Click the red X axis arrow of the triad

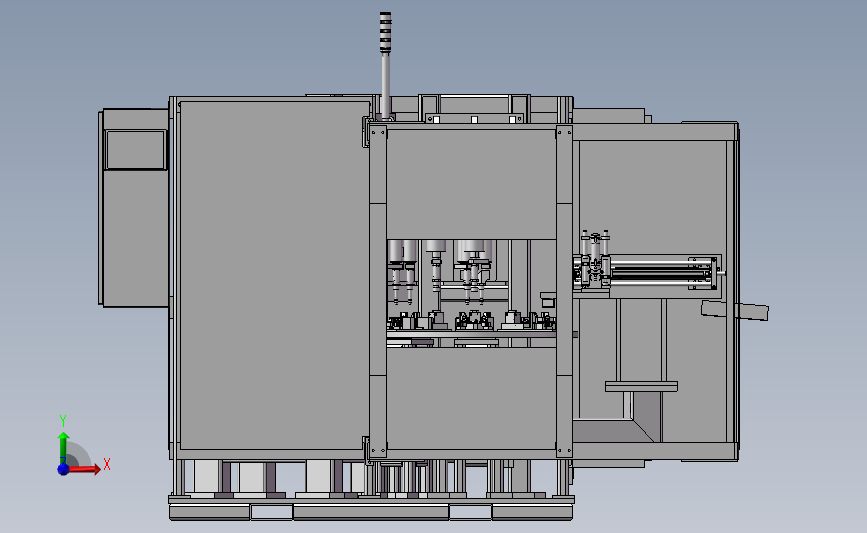pyautogui.click(x=84, y=469)
